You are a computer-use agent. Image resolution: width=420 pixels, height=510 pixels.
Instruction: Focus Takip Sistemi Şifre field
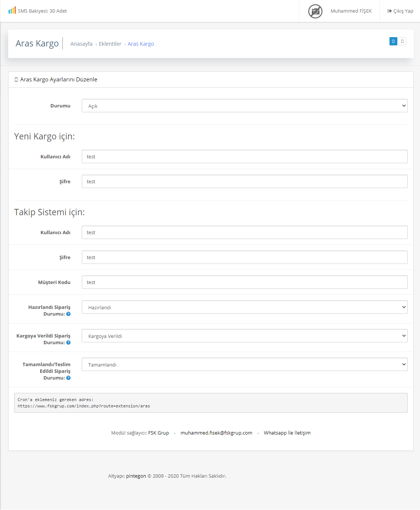[245, 257]
